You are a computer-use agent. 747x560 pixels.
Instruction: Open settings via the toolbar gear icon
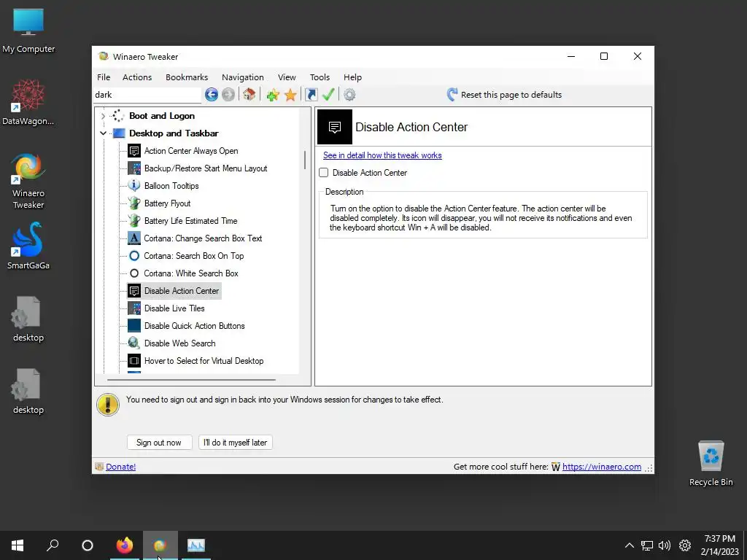click(x=349, y=95)
